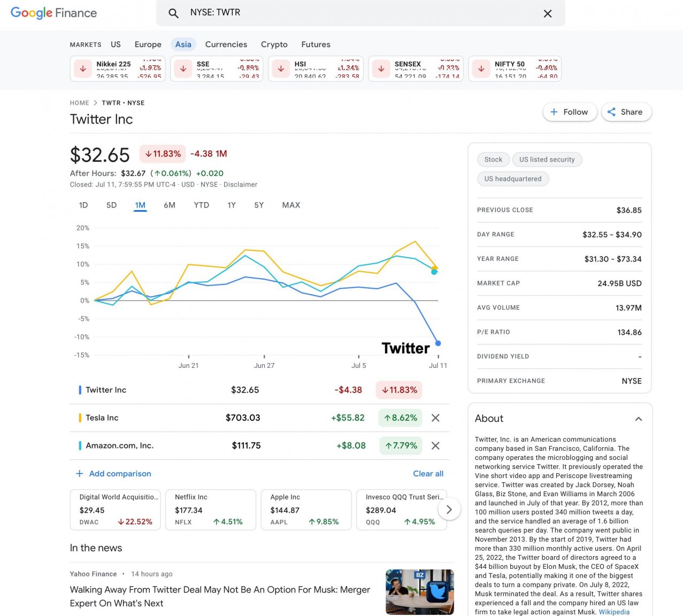Click the Amazon.com, Inc. comparison row name
Image resolution: width=683 pixels, height=616 pixels.
(120, 445)
